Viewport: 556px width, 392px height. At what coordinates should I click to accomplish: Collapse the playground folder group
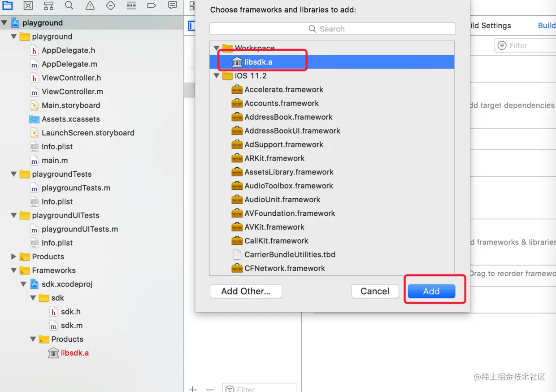(x=14, y=37)
